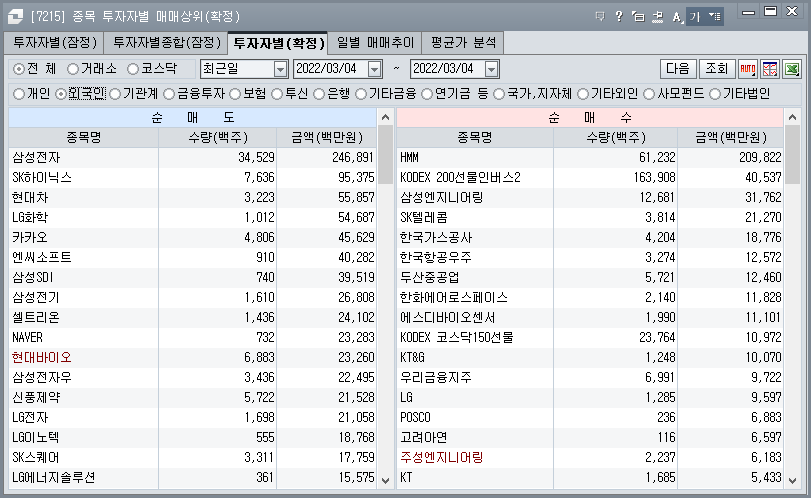Select the 보험 radio button
This screenshot has width=811, height=498.
235,94
